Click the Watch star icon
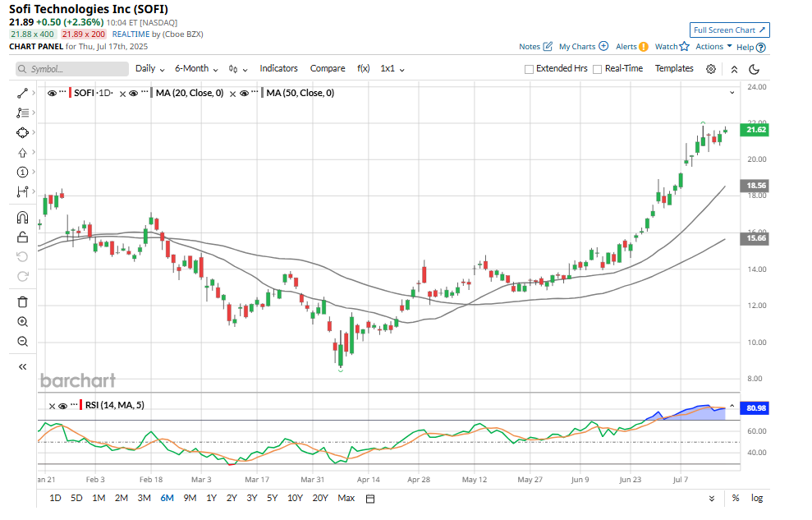812x520 pixels. coord(685,46)
